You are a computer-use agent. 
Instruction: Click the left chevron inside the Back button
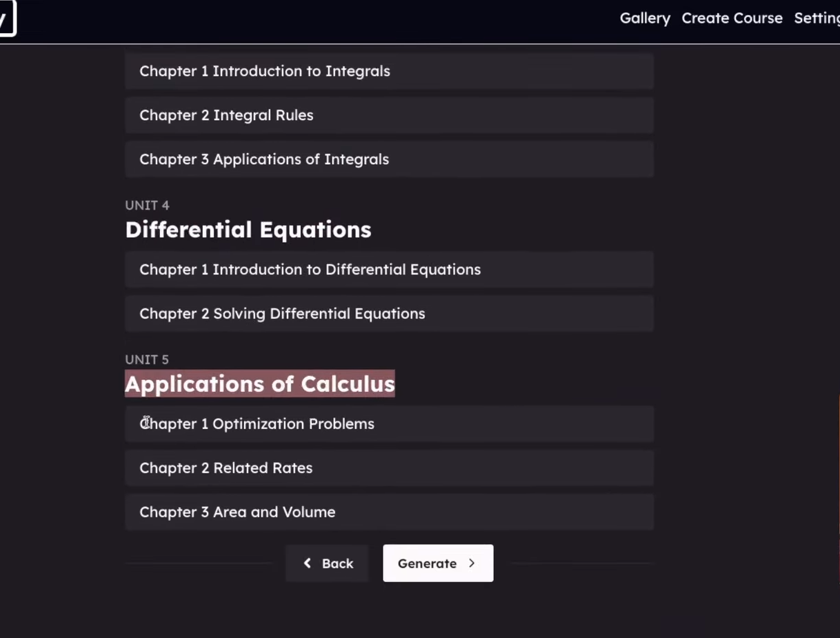point(307,563)
